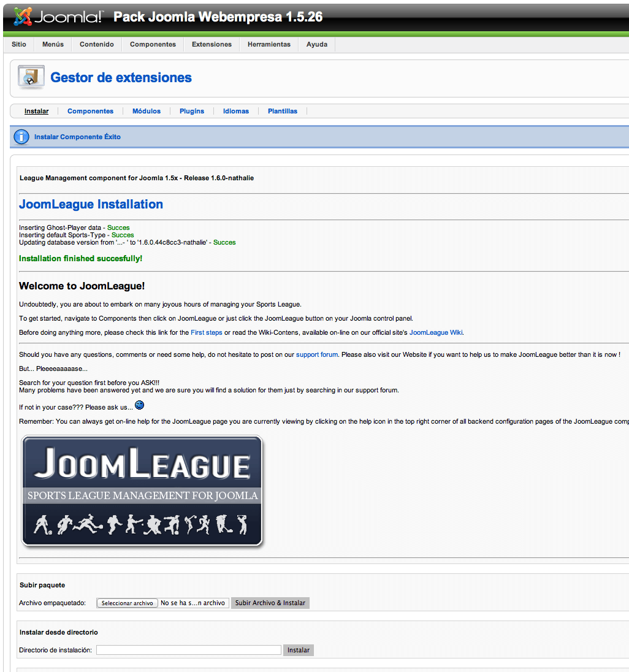This screenshot has height=672, width=629.
Task: Click the Archivo empaquetado label
Action: point(52,603)
